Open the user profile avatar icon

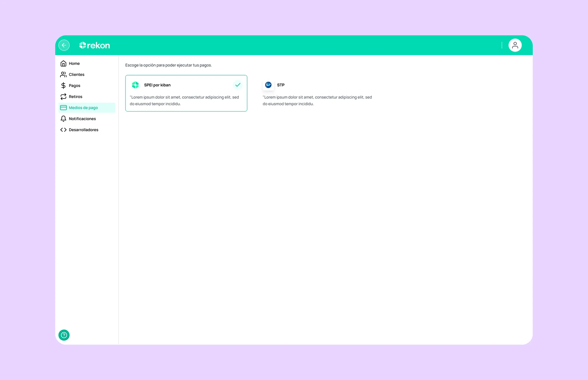tap(515, 45)
